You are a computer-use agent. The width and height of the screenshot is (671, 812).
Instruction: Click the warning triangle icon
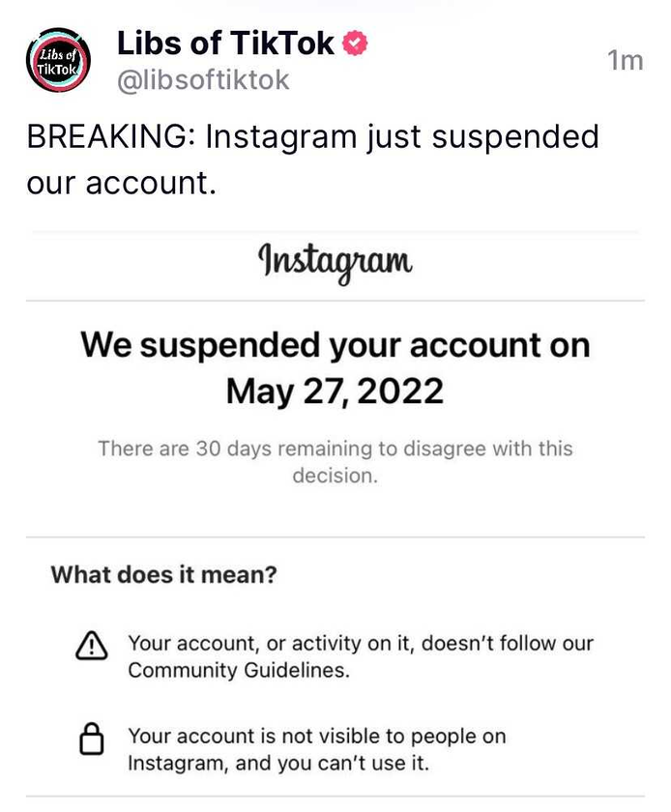(x=92, y=646)
